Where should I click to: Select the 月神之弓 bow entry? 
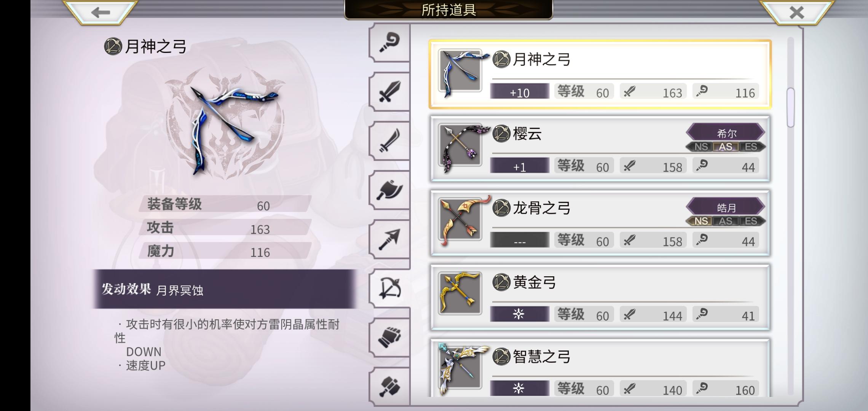pyautogui.click(x=600, y=74)
